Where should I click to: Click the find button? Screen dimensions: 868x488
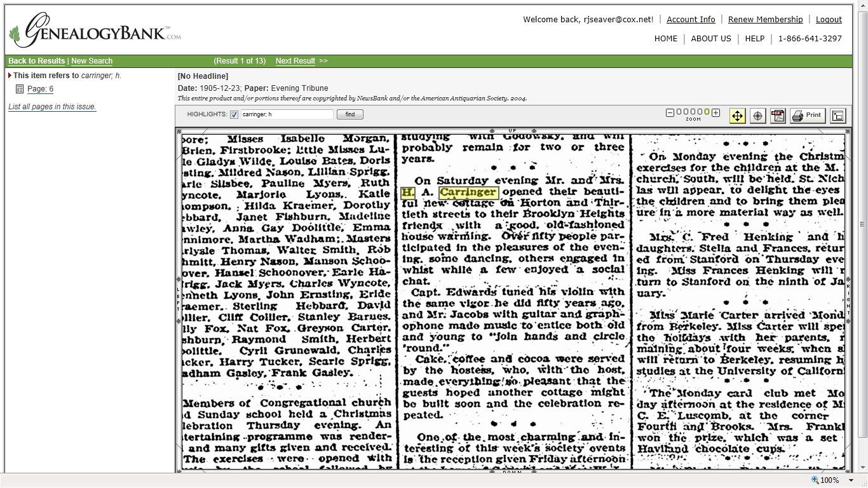tap(350, 114)
